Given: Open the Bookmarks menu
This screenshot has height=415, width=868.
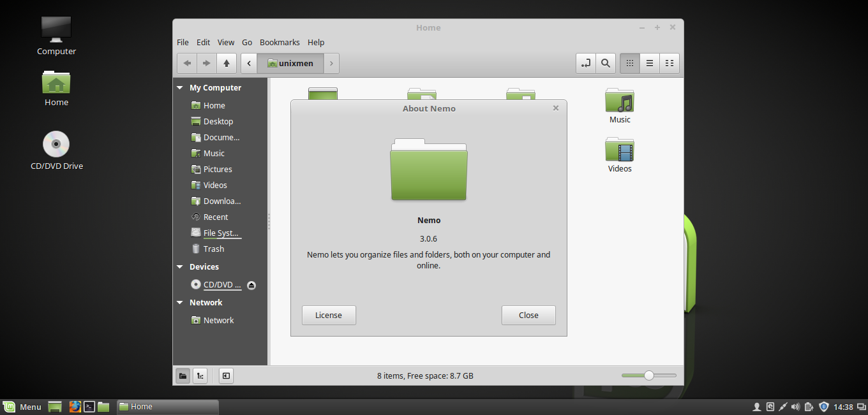Looking at the screenshot, I should tap(280, 42).
